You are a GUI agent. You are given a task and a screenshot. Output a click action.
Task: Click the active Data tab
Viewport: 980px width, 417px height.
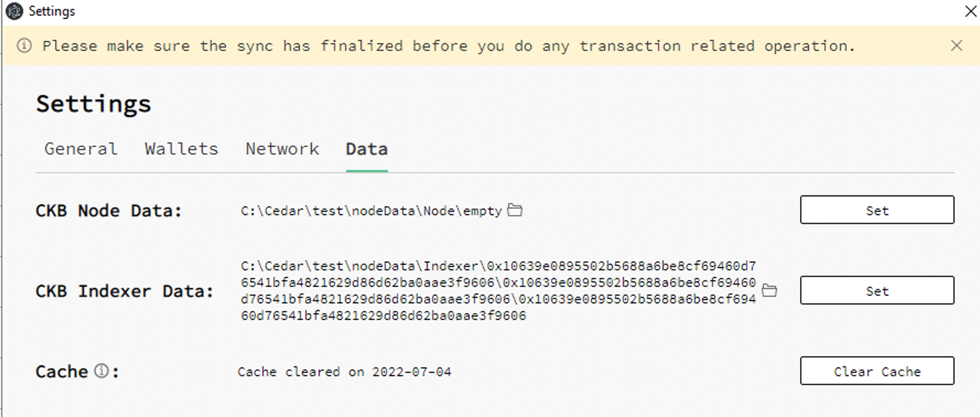click(x=365, y=148)
